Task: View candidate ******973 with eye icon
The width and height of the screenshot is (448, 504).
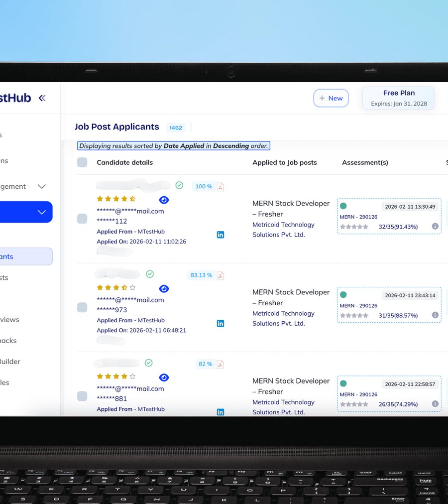Action: 164,289
